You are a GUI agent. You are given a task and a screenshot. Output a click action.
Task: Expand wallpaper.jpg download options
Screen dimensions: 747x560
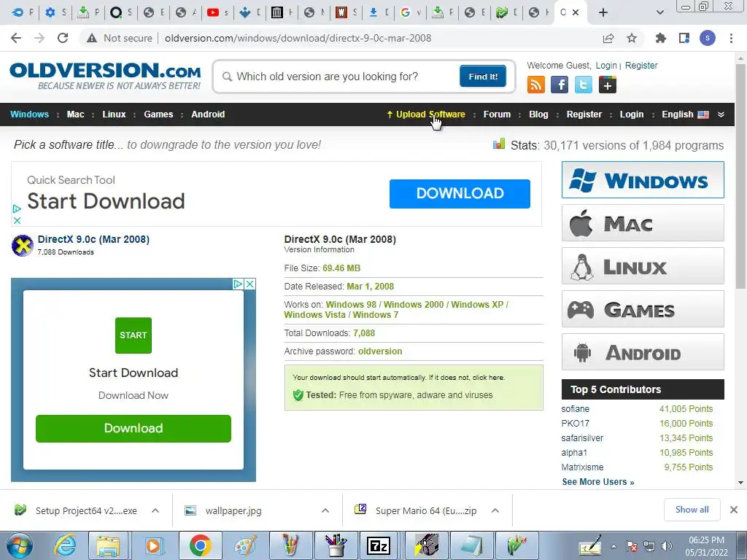[325, 510]
